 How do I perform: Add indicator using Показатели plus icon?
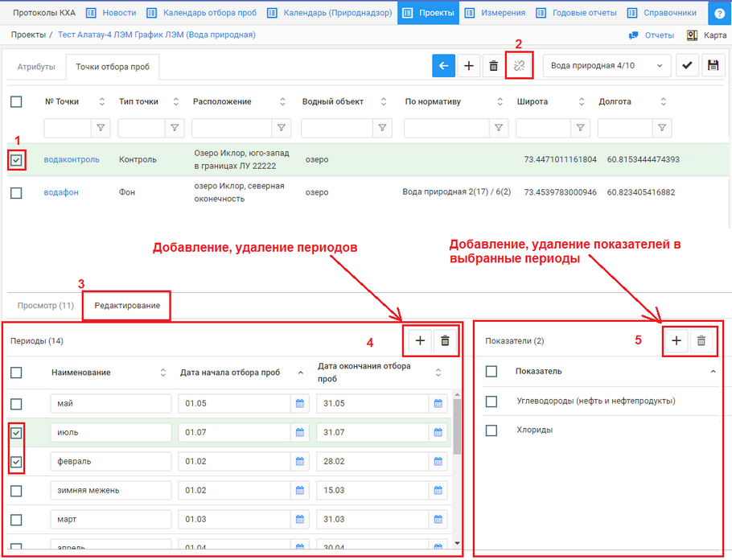[676, 341]
